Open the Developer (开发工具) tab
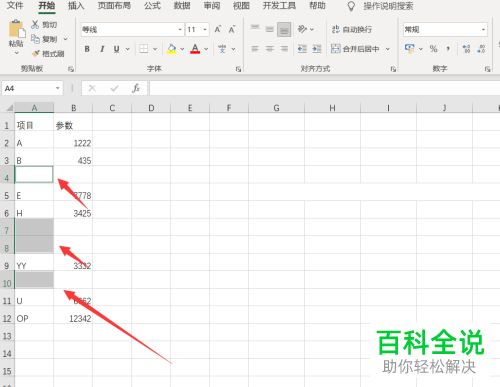Screen dimensions: 500x387 (279, 6)
